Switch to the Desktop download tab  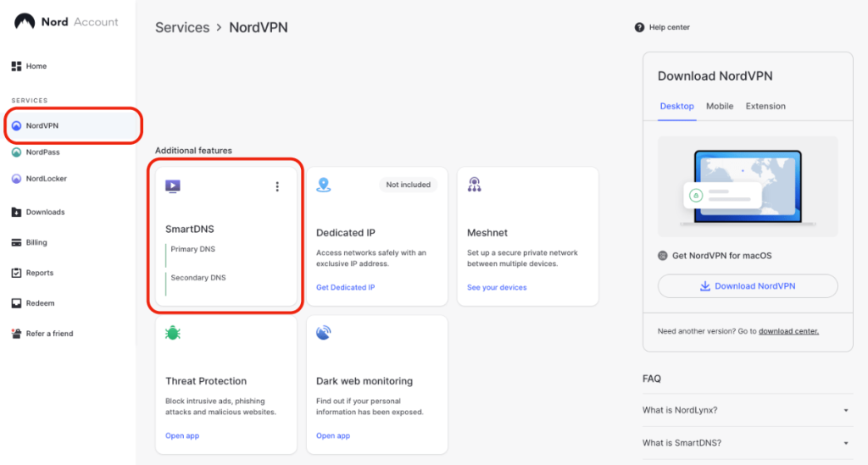tap(677, 106)
